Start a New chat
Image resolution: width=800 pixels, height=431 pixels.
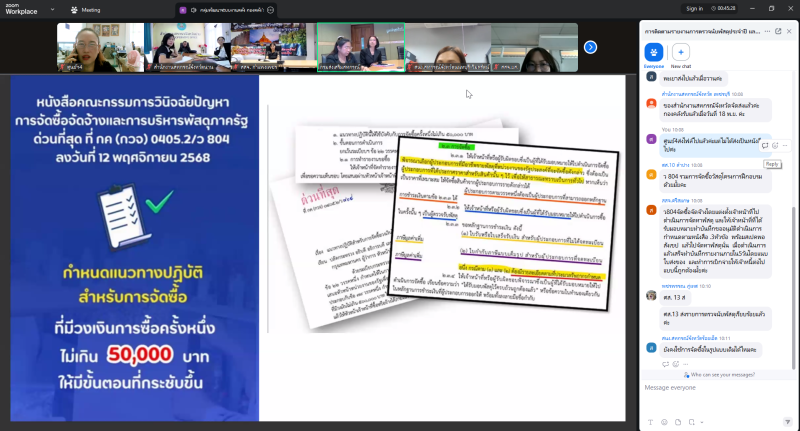681,53
